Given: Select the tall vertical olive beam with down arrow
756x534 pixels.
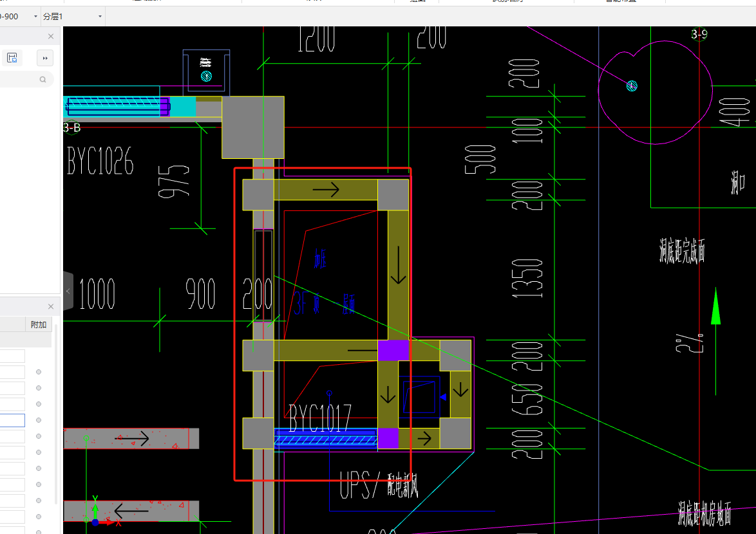Looking at the screenshot, I should click(x=398, y=275).
